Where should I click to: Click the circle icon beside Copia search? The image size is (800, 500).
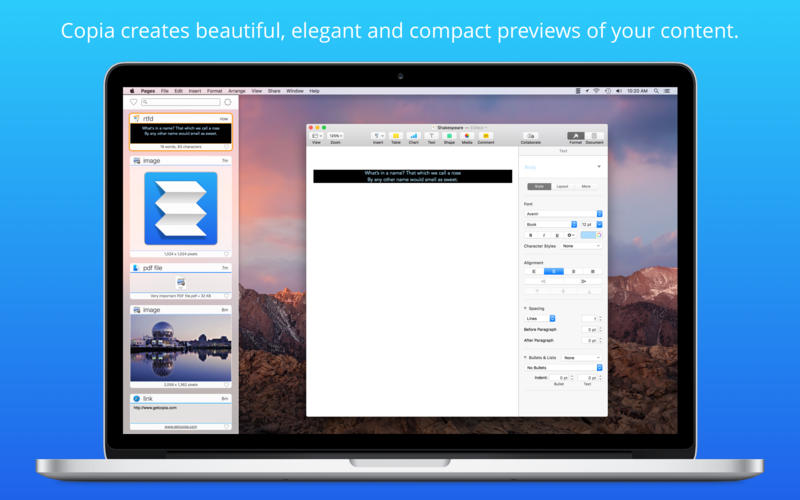227,102
